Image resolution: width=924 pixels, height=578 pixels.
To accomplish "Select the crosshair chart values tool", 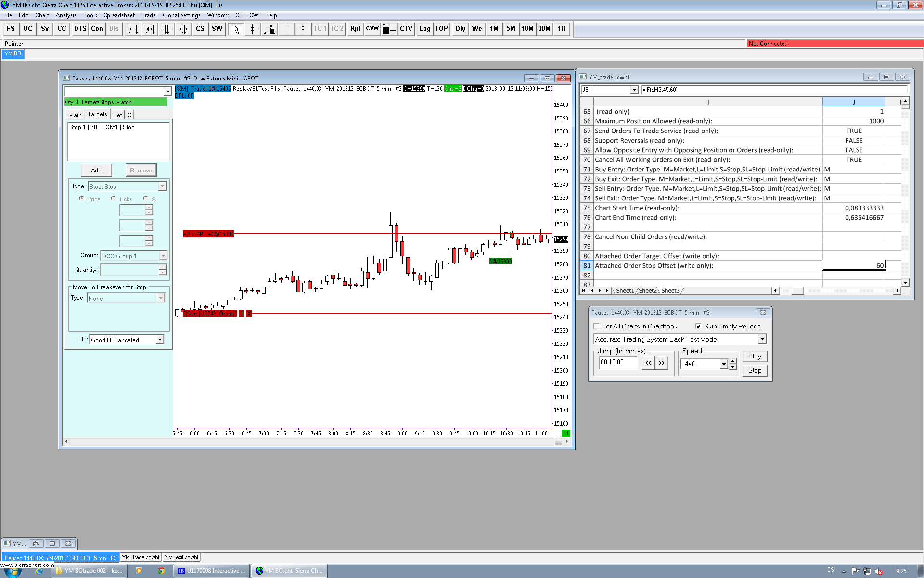I will click(x=253, y=29).
